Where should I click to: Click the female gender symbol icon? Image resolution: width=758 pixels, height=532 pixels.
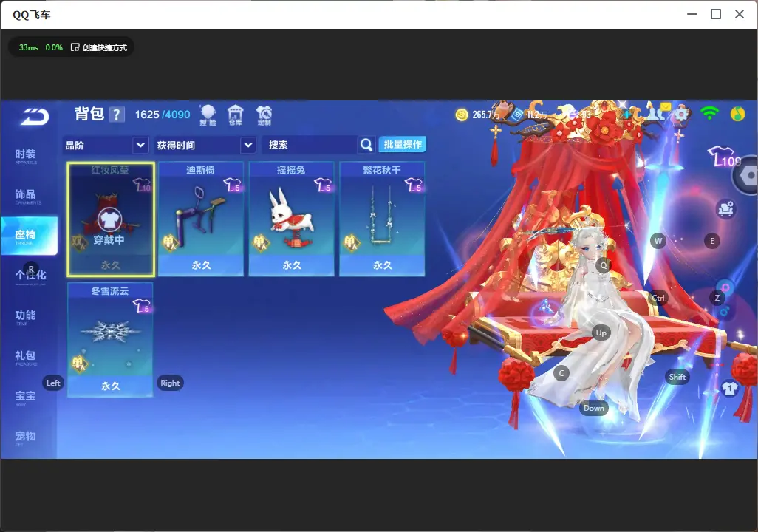[725, 288]
